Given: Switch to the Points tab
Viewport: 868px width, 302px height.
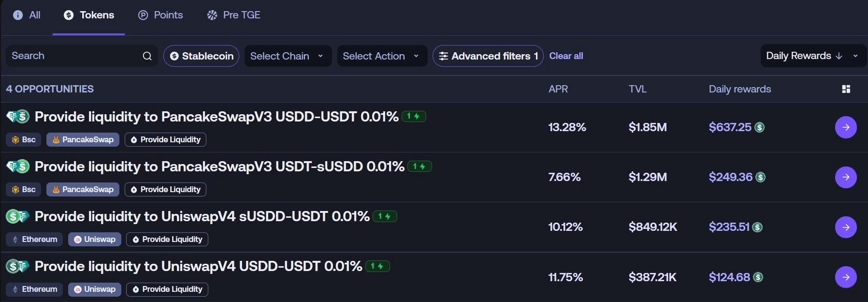Looking at the screenshot, I should [x=160, y=15].
